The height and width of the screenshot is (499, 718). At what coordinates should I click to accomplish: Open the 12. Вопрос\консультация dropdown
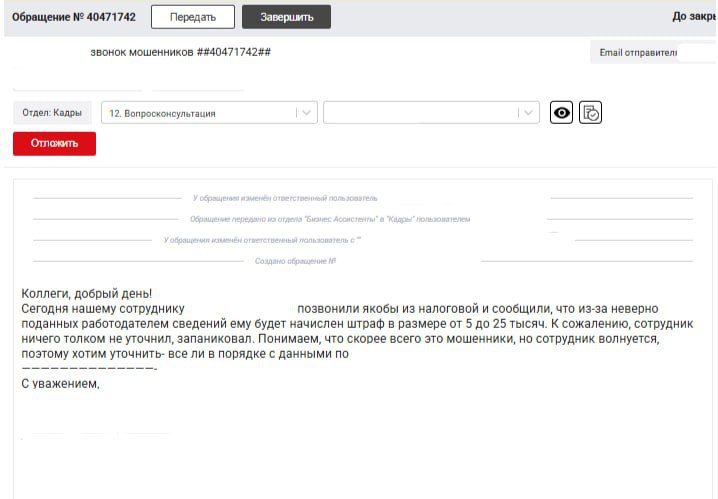pyautogui.click(x=209, y=113)
